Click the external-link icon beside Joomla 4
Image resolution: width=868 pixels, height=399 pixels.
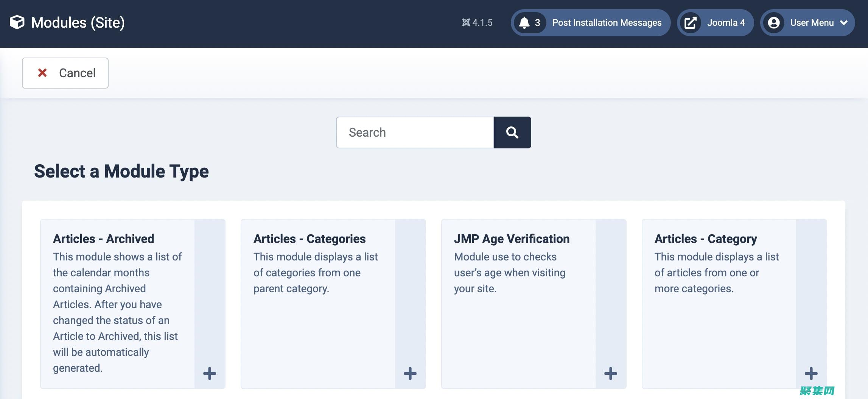pyautogui.click(x=691, y=22)
